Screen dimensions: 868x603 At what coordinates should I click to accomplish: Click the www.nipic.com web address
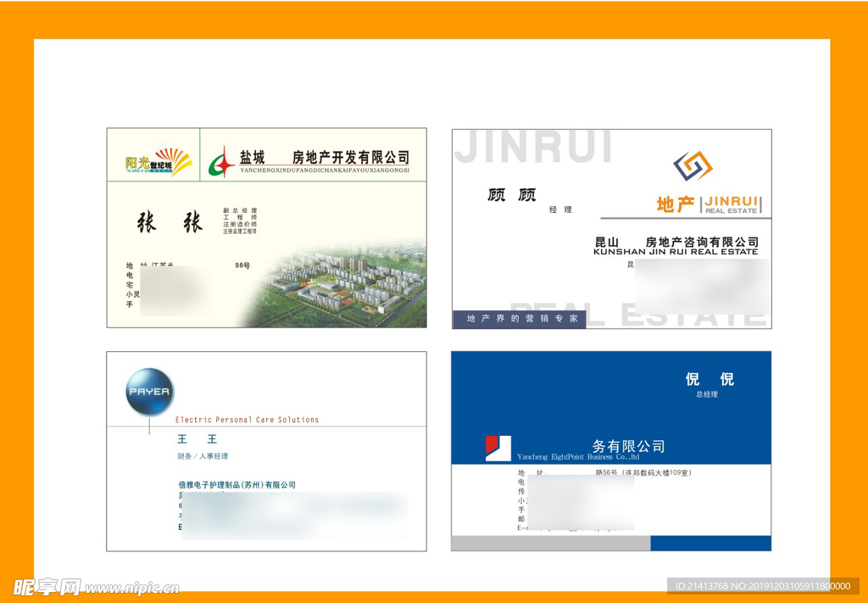[133, 588]
